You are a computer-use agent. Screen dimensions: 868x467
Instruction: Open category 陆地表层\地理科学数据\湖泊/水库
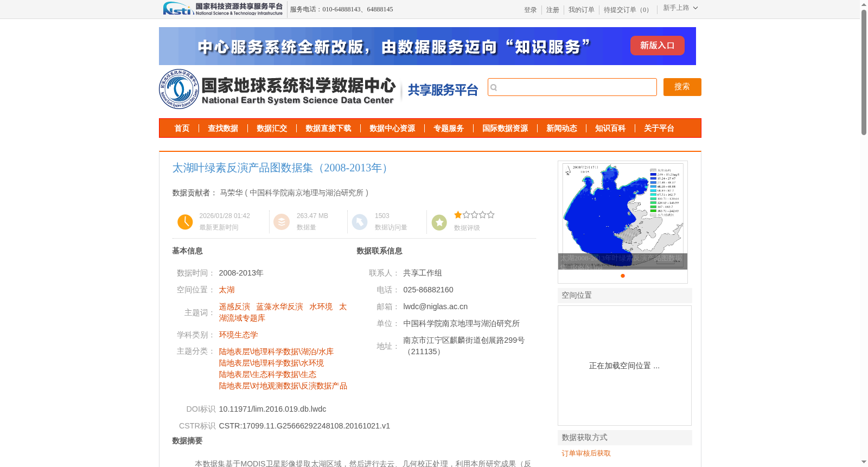point(276,352)
